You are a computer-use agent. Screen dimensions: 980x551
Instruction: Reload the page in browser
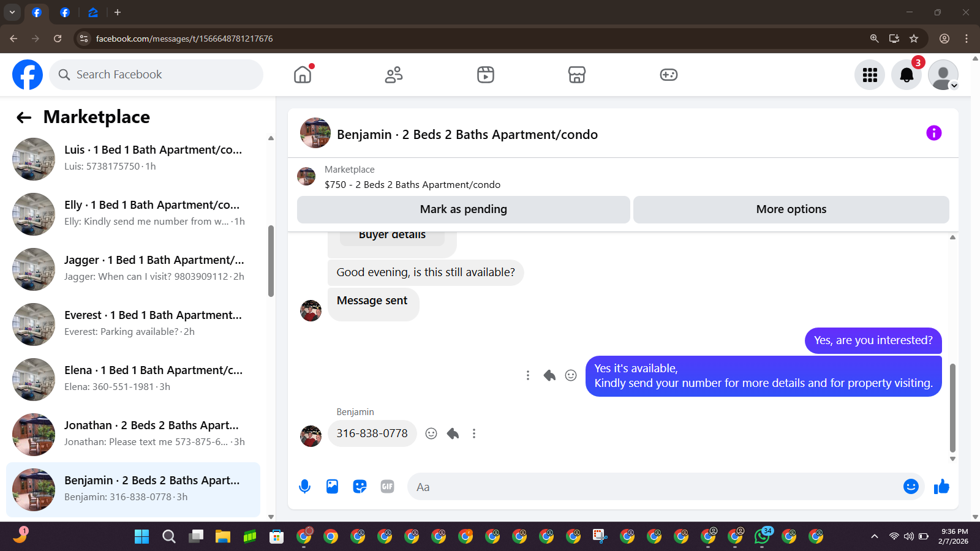58,39
